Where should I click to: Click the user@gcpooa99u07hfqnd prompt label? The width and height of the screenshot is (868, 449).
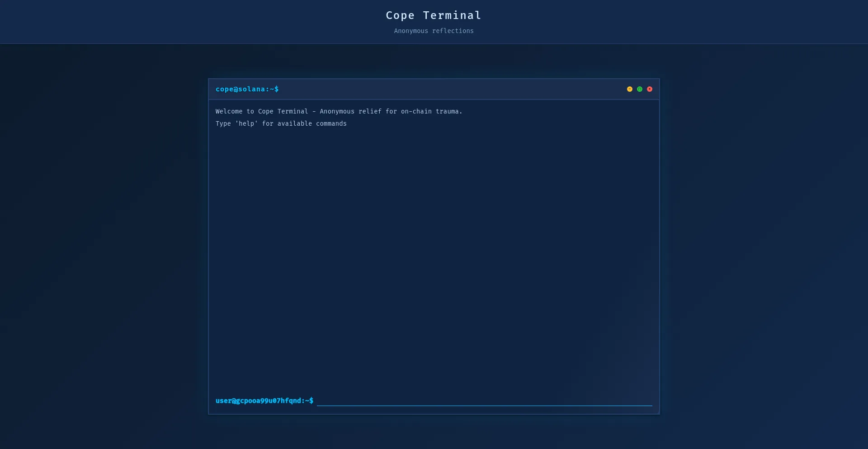264,401
